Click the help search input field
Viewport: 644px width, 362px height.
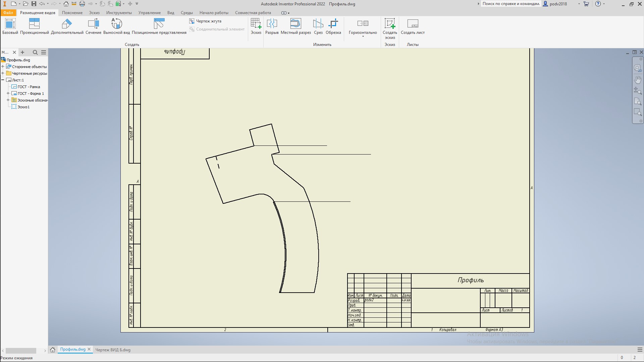[511, 4]
